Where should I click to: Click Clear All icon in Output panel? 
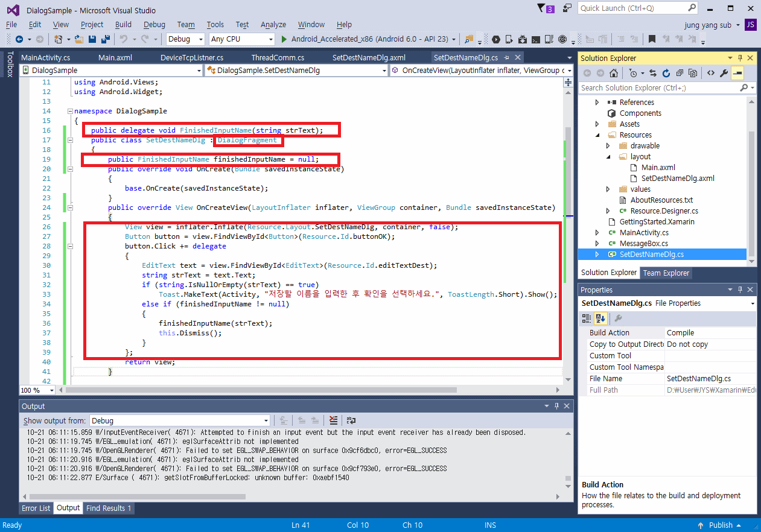point(333,420)
